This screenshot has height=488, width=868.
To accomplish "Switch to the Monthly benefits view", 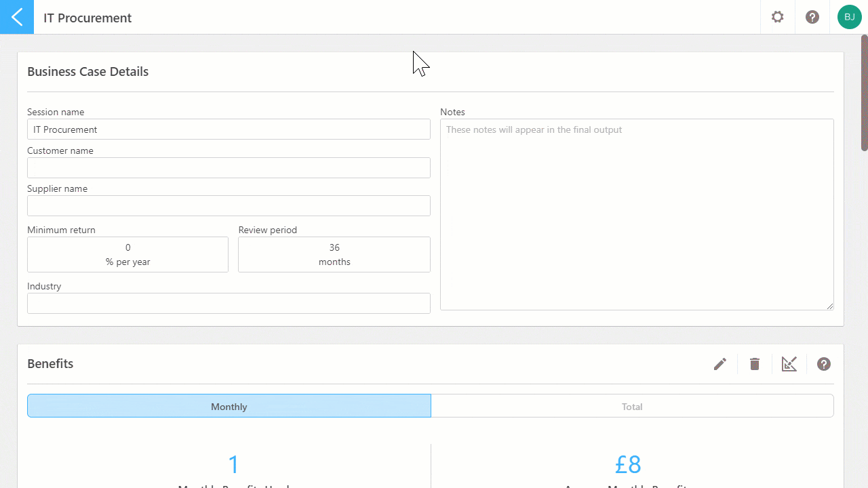I will pyautogui.click(x=229, y=406).
